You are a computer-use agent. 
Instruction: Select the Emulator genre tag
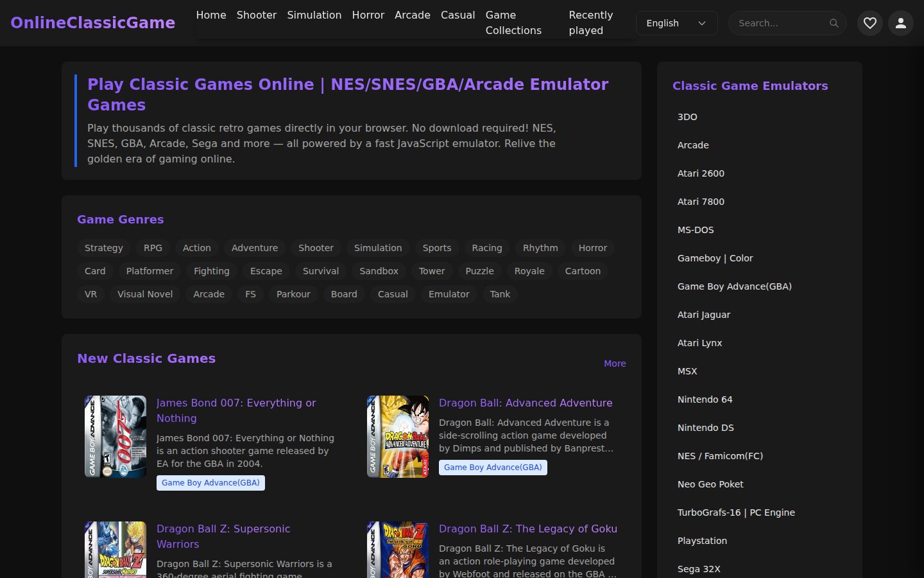point(449,294)
